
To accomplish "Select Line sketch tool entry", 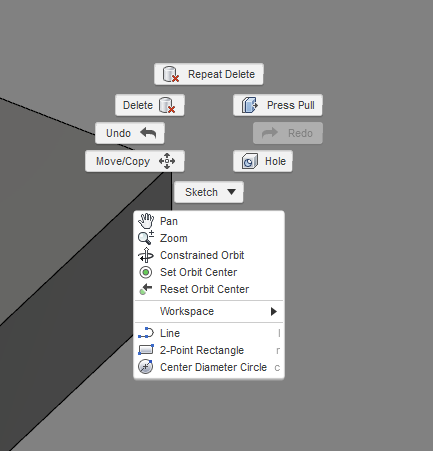I will coord(209,333).
